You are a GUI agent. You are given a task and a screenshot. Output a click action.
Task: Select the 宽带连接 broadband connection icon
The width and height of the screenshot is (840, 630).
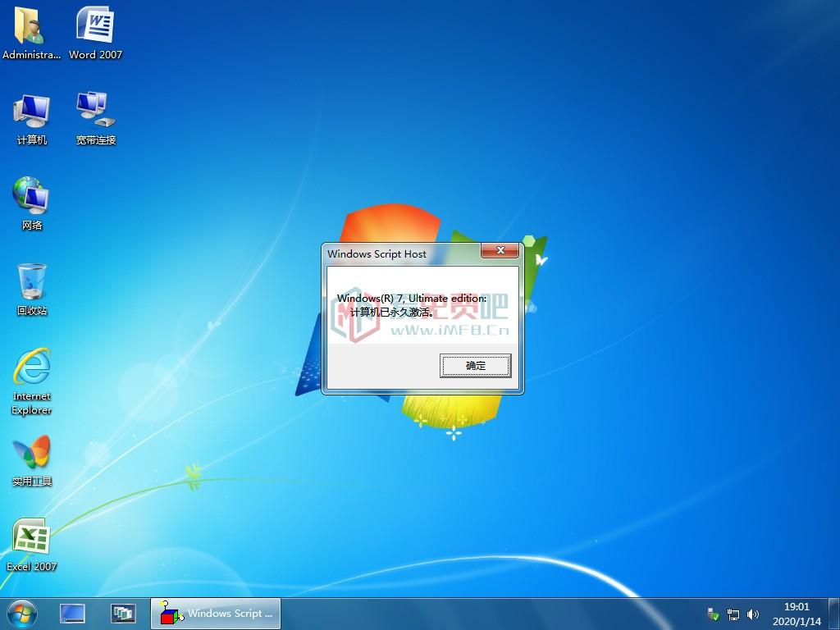click(x=95, y=119)
